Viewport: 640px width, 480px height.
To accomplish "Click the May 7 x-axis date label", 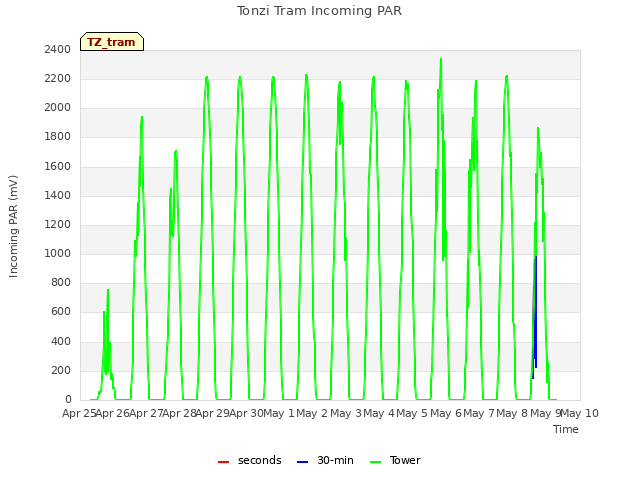I will tap(479, 413).
